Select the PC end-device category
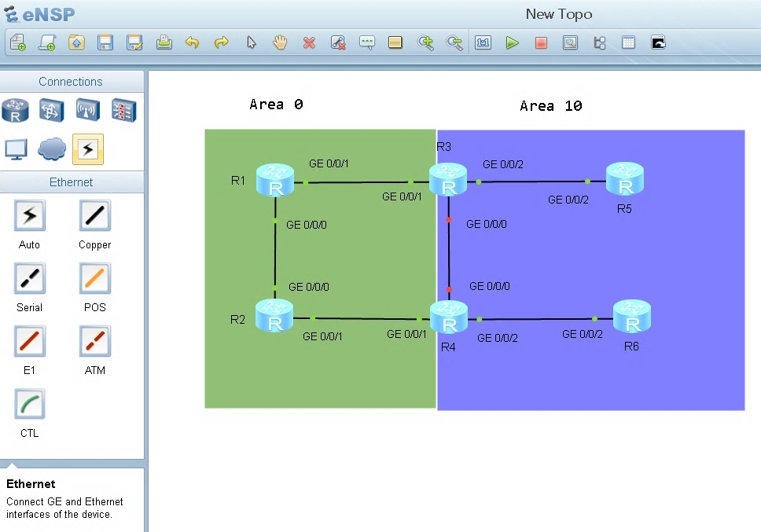 16,149
